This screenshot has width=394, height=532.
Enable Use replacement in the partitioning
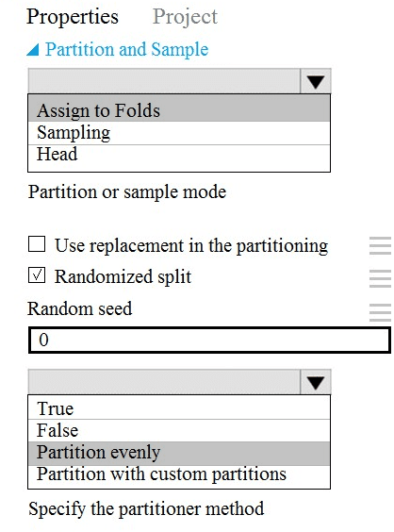pos(37,244)
